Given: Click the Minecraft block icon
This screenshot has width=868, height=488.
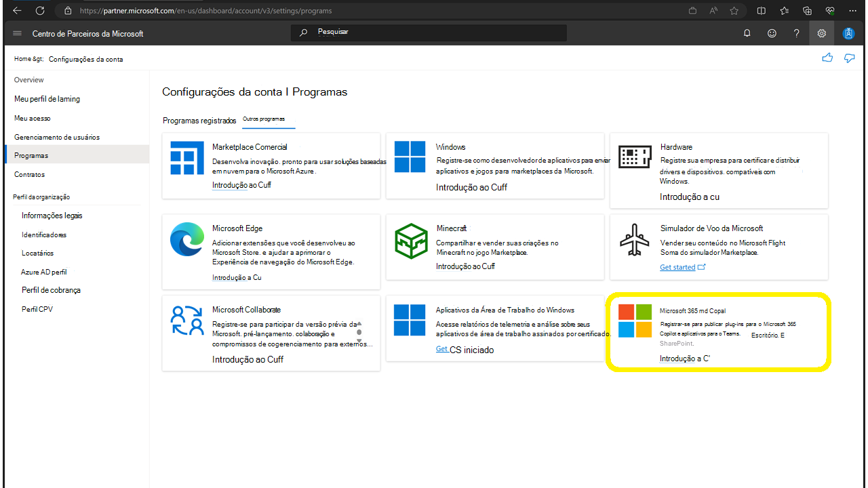Looking at the screenshot, I should [x=411, y=240].
